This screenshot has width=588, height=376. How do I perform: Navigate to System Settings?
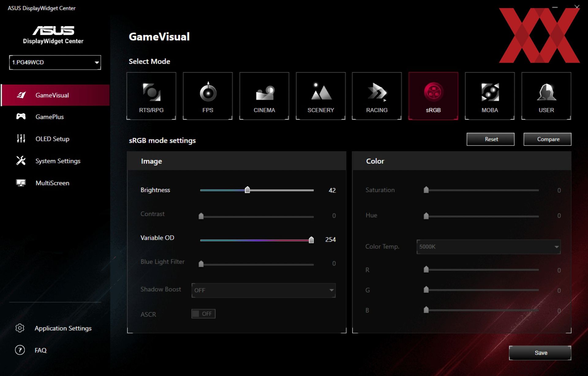click(x=58, y=161)
